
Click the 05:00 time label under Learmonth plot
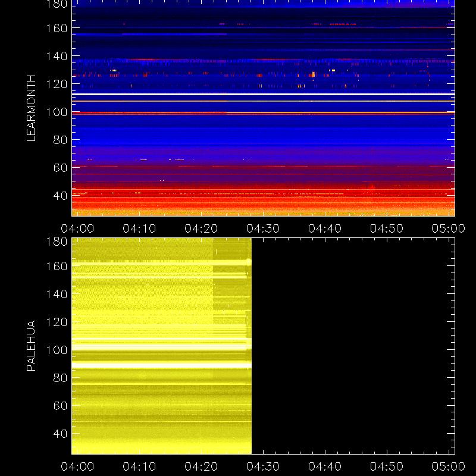(x=449, y=228)
